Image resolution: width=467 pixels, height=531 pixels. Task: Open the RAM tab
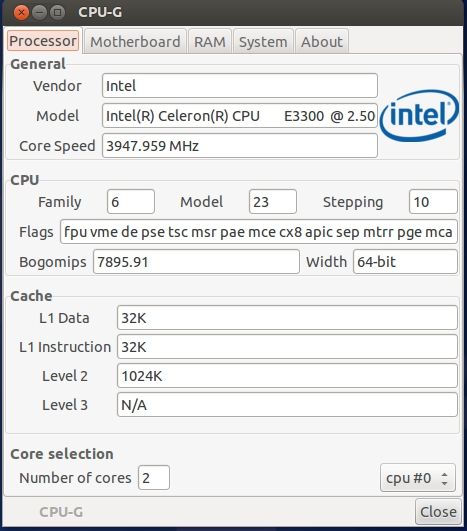point(210,42)
